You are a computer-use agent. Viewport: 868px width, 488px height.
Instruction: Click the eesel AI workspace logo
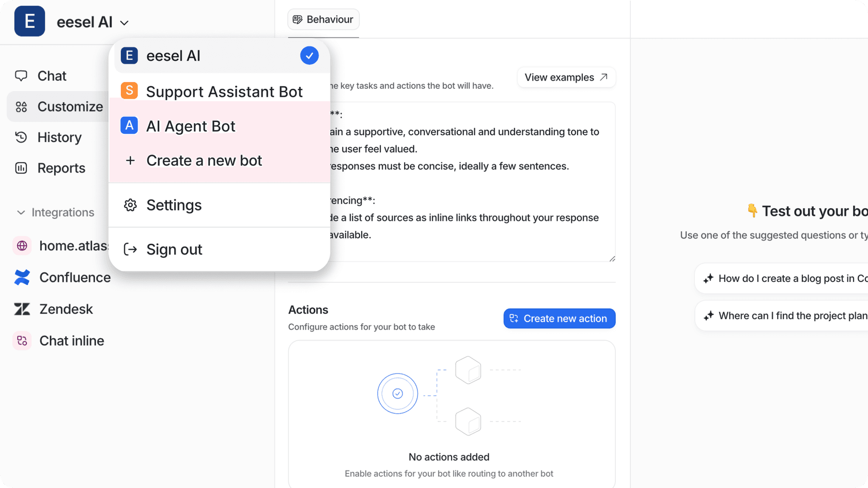(x=29, y=21)
